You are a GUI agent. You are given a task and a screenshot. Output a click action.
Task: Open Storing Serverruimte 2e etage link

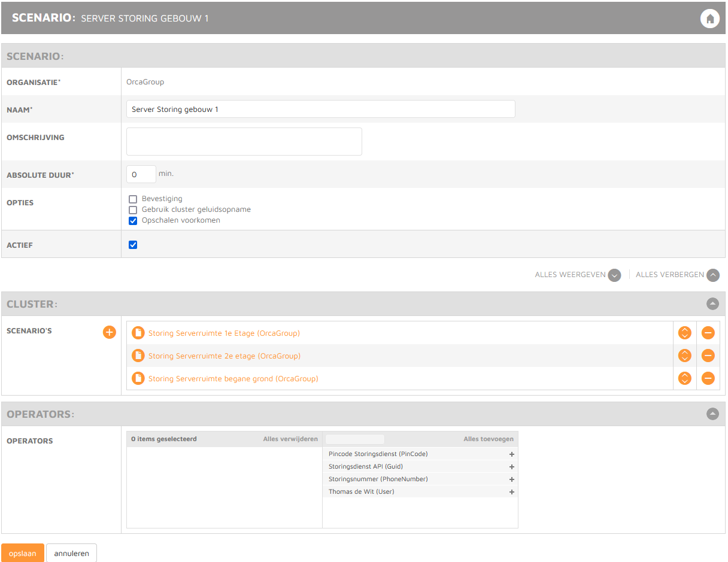click(x=224, y=356)
